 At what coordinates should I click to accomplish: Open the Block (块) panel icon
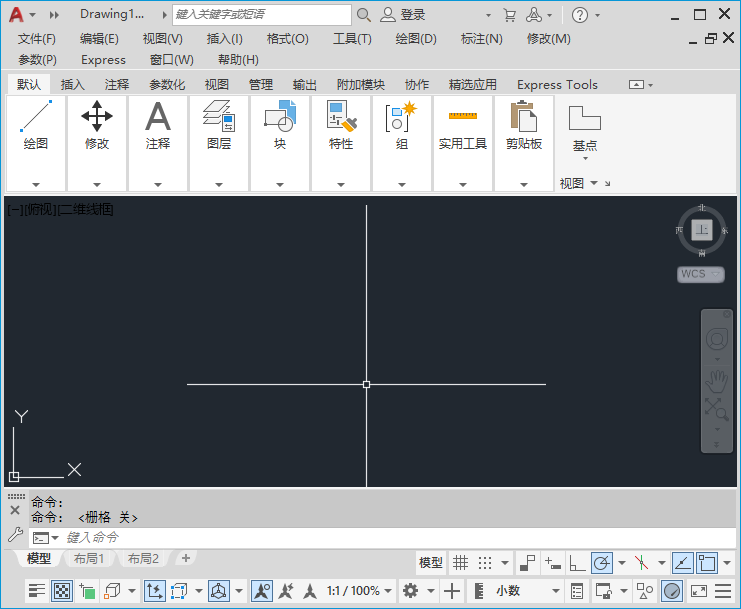point(280,116)
